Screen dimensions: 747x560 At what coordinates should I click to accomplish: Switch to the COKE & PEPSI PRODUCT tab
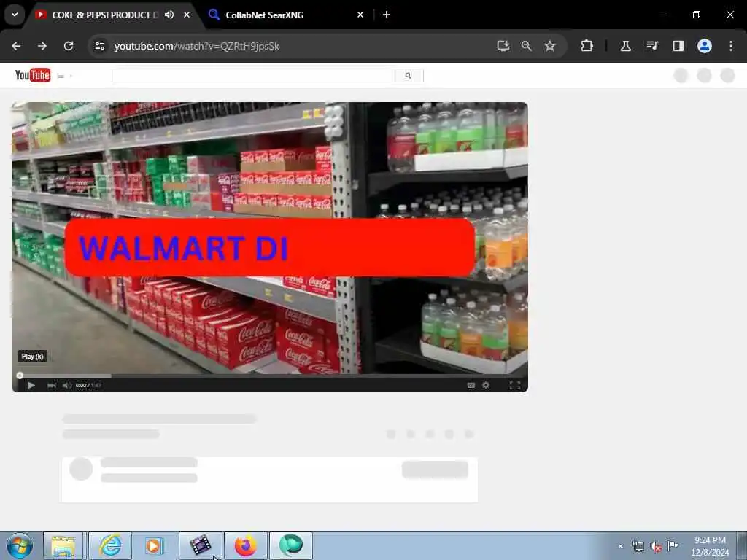(105, 15)
